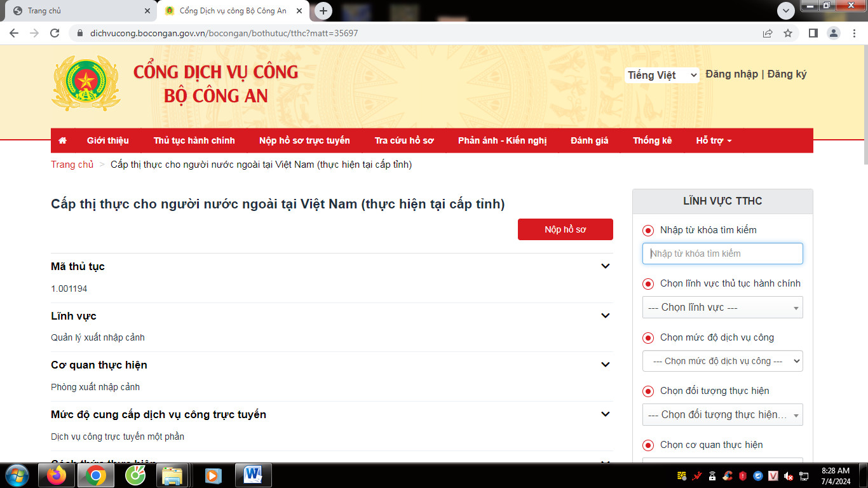This screenshot has height=488, width=868.
Task: Click the browser forward arrow
Action: pyautogui.click(x=34, y=33)
